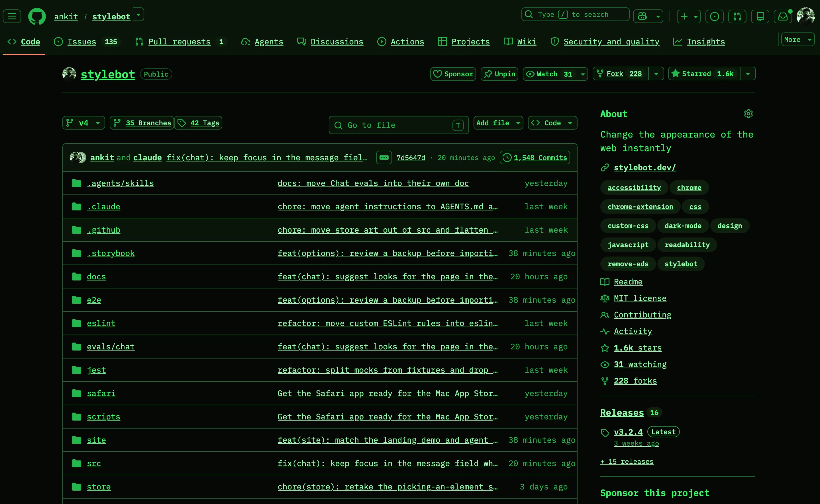Toggle Starred on the stylebot repository
This screenshot has width=820, height=504.
pyautogui.click(x=704, y=74)
